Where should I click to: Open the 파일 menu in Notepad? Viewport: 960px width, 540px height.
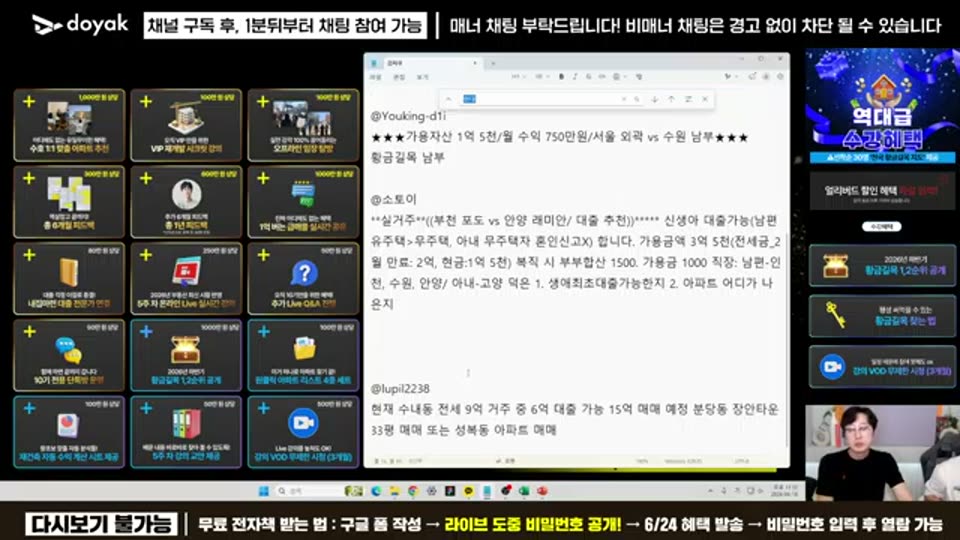point(375,77)
